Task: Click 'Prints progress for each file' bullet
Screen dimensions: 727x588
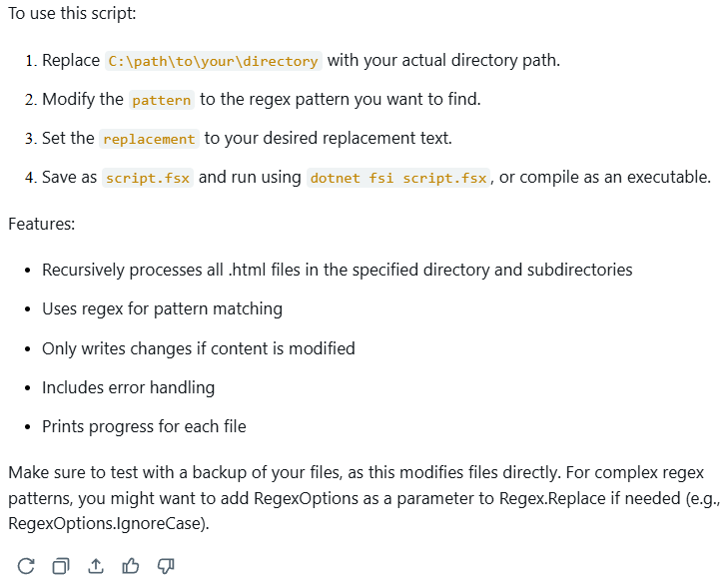Action: coord(144,426)
